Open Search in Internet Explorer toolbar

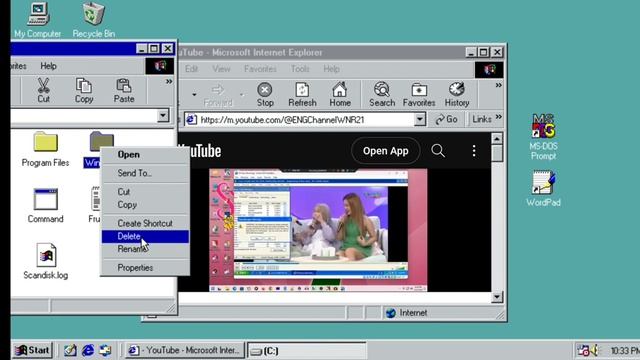(382, 94)
